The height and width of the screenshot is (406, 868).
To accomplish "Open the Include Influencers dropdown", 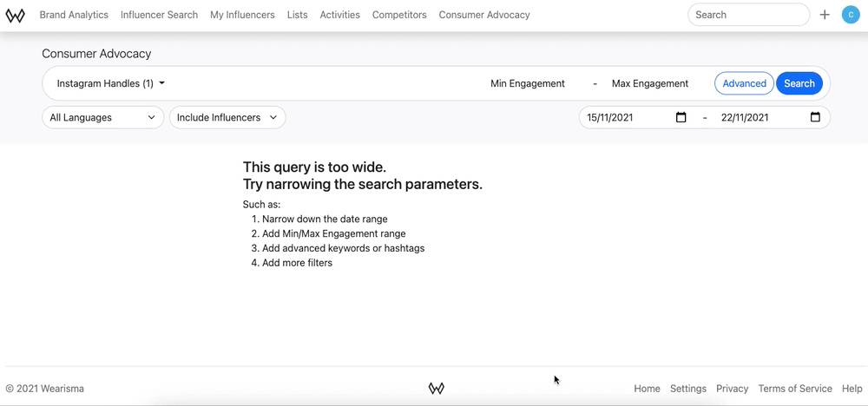I will 227,117.
